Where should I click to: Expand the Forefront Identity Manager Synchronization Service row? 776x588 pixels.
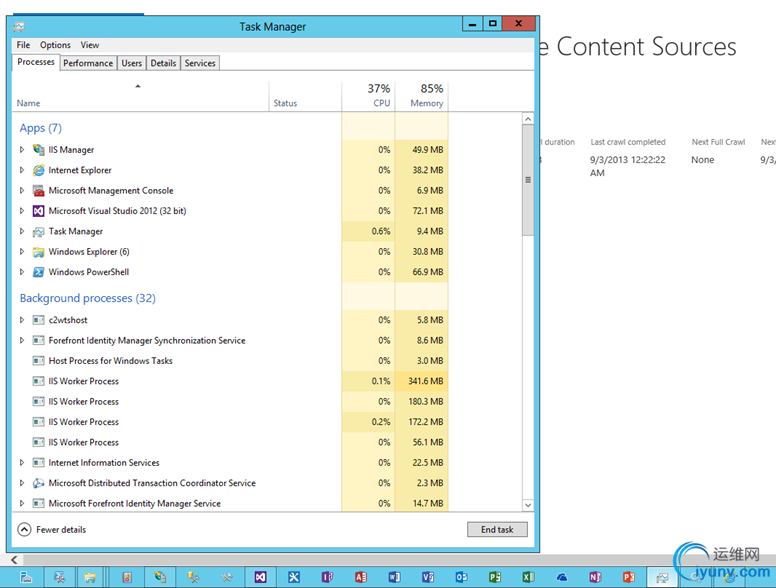(x=22, y=341)
